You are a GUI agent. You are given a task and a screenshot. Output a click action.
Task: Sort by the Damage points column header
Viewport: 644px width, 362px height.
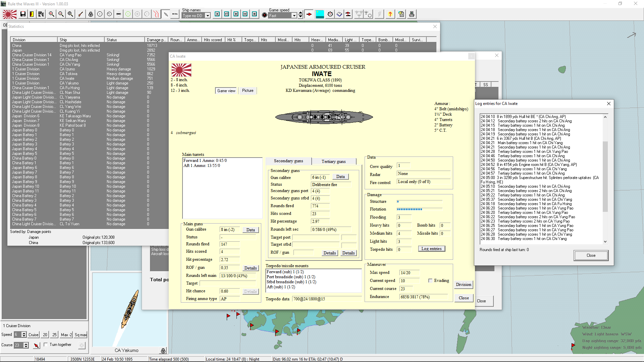[x=156, y=40]
